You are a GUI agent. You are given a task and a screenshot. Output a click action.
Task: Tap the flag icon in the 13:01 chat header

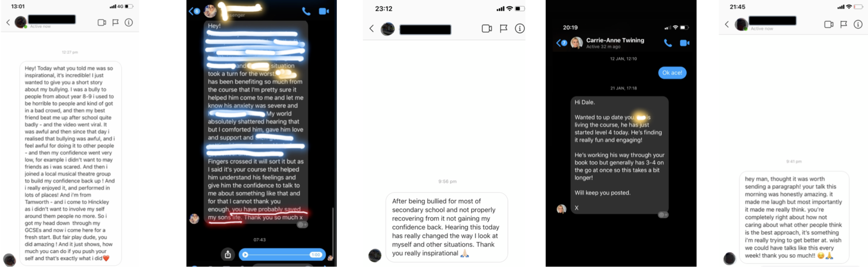click(115, 23)
